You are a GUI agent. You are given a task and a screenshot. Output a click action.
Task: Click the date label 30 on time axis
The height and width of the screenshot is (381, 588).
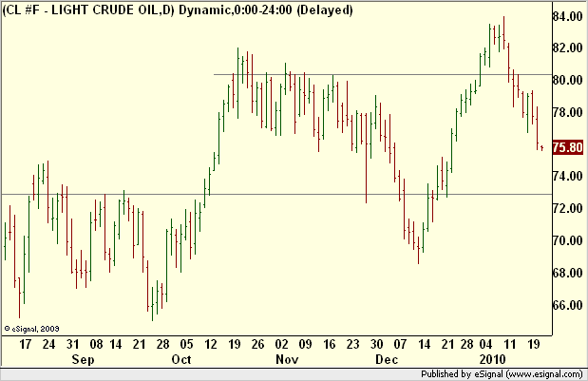pos(377,344)
